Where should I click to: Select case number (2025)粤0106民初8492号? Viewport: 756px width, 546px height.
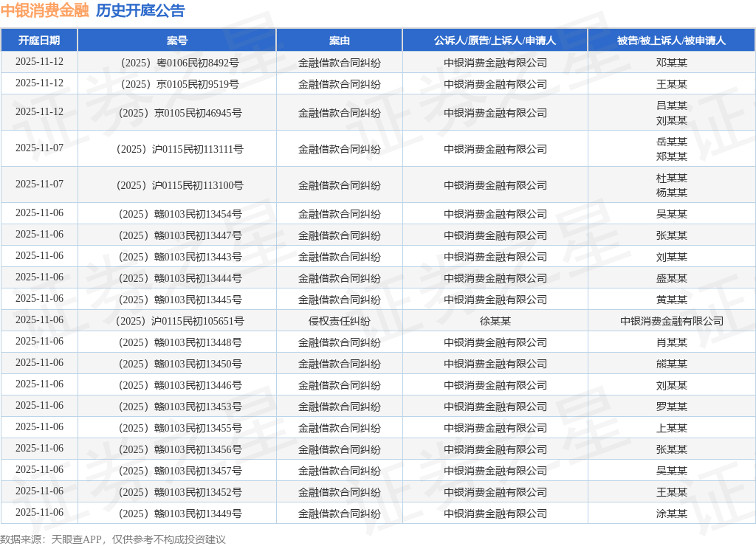[x=180, y=63]
